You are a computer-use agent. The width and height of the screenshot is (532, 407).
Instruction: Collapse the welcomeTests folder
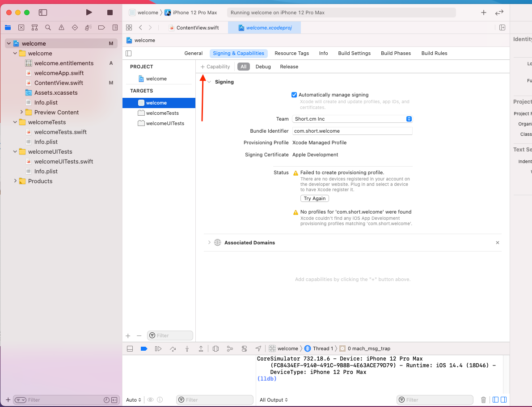point(15,122)
